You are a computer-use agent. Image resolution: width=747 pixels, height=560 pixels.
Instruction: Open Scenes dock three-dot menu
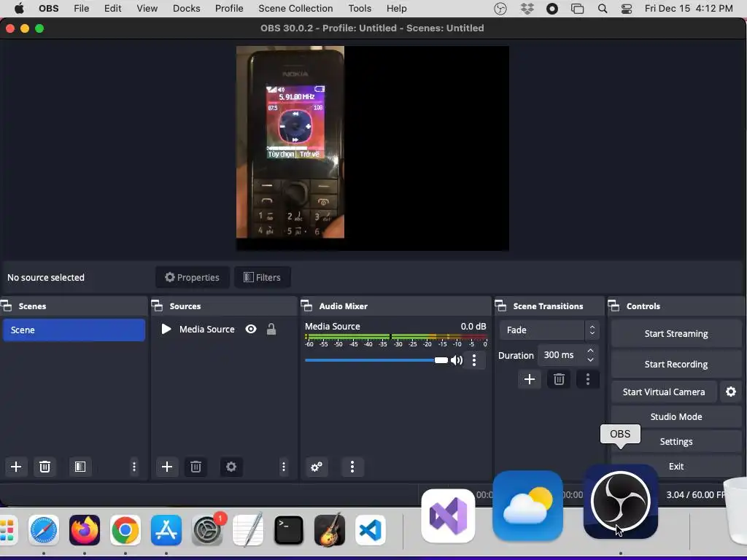(134, 467)
